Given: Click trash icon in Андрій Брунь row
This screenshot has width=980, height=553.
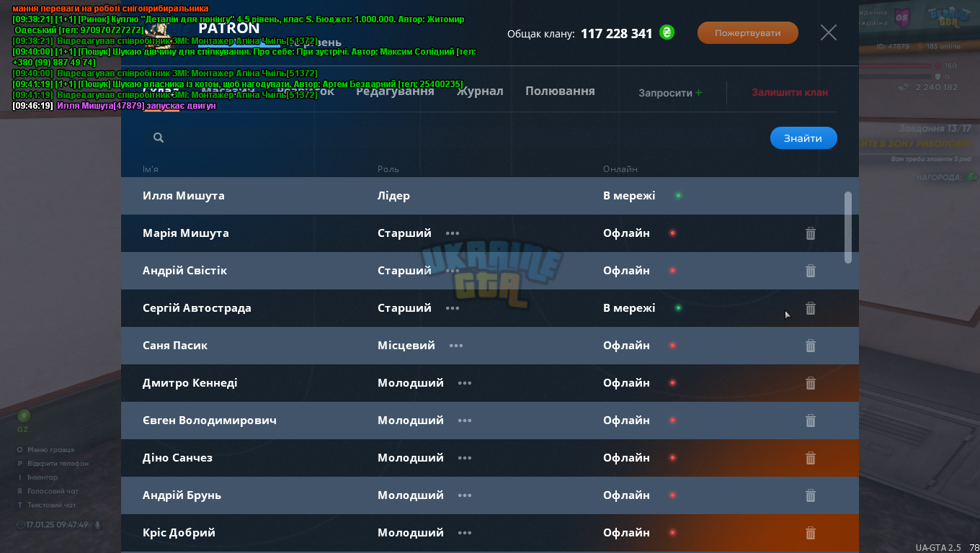Looking at the screenshot, I should pyautogui.click(x=811, y=495).
